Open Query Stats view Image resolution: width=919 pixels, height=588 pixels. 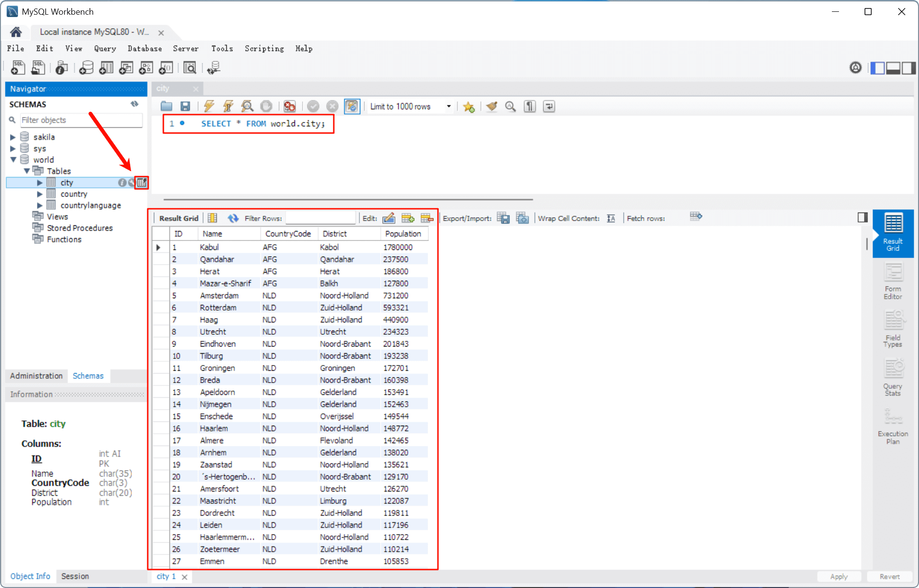pyautogui.click(x=893, y=378)
